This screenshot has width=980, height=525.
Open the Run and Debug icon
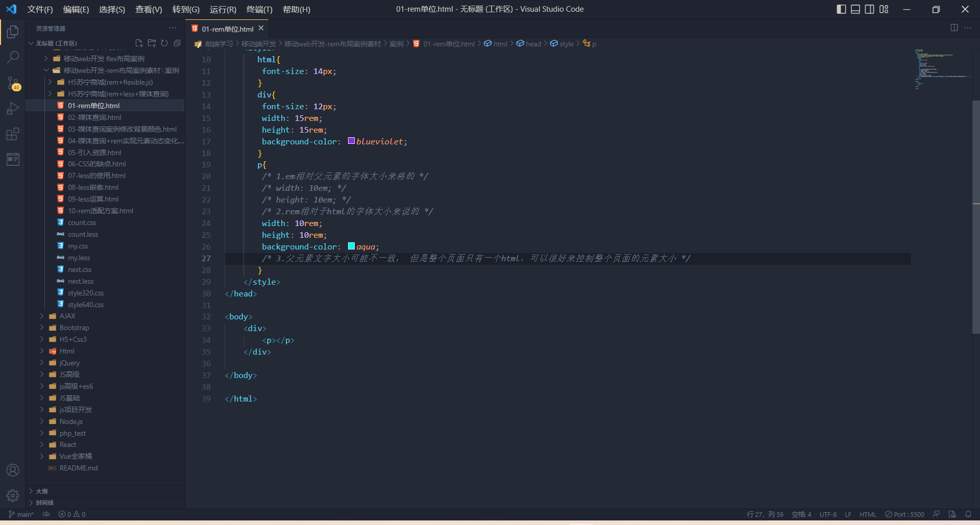(13, 109)
